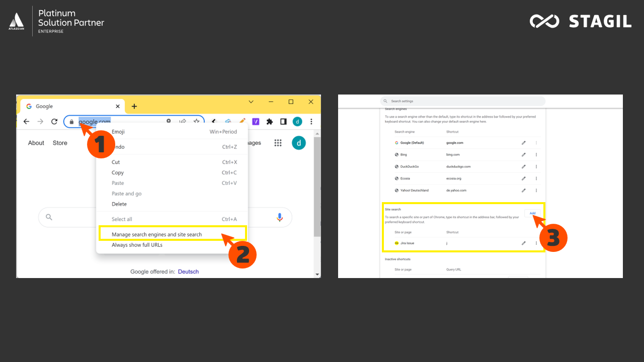Expand the tab search chevron

251,102
